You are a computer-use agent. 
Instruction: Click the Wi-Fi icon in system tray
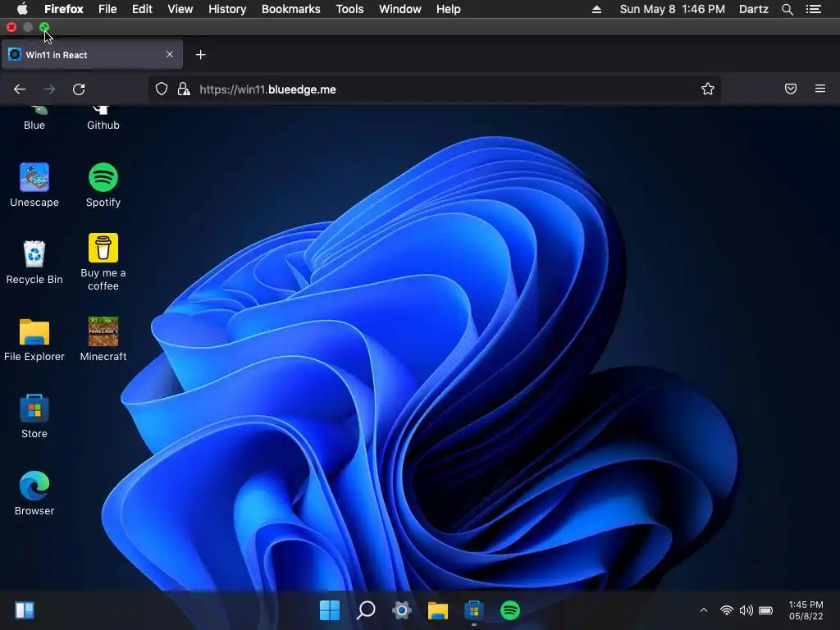tap(727, 610)
